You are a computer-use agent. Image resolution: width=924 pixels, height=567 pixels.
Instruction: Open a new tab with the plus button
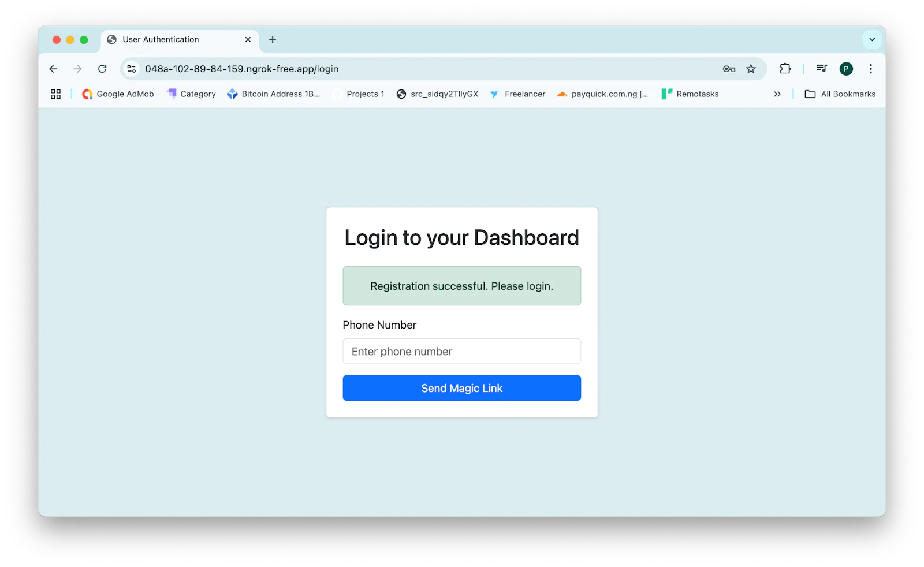tap(272, 39)
